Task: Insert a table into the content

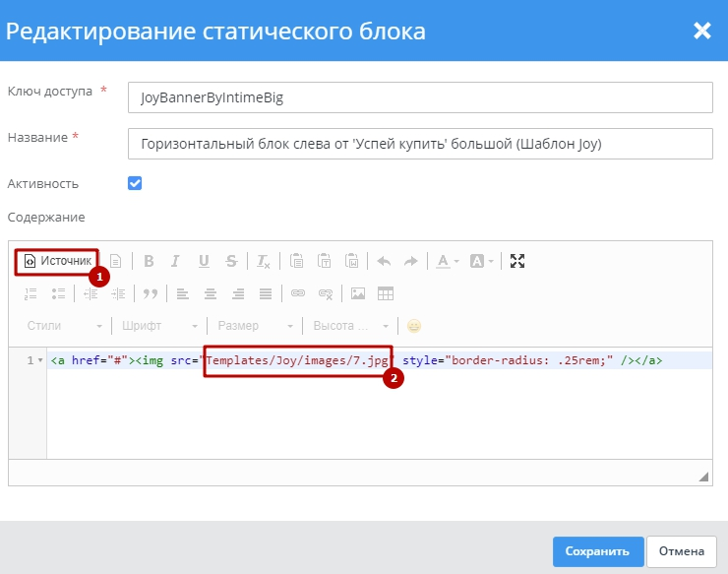Action: coord(386,293)
